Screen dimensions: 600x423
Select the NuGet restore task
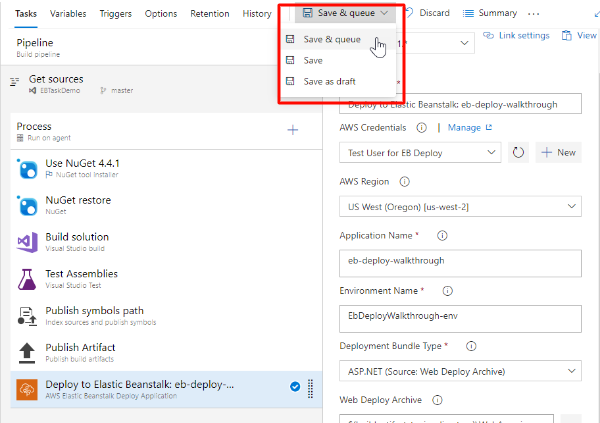click(166, 206)
